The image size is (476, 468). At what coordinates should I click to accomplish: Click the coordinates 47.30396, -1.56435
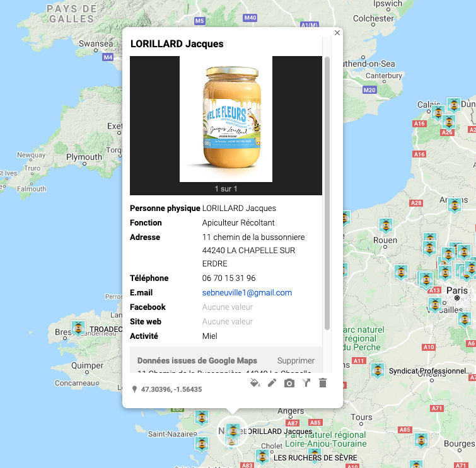[x=171, y=389]
